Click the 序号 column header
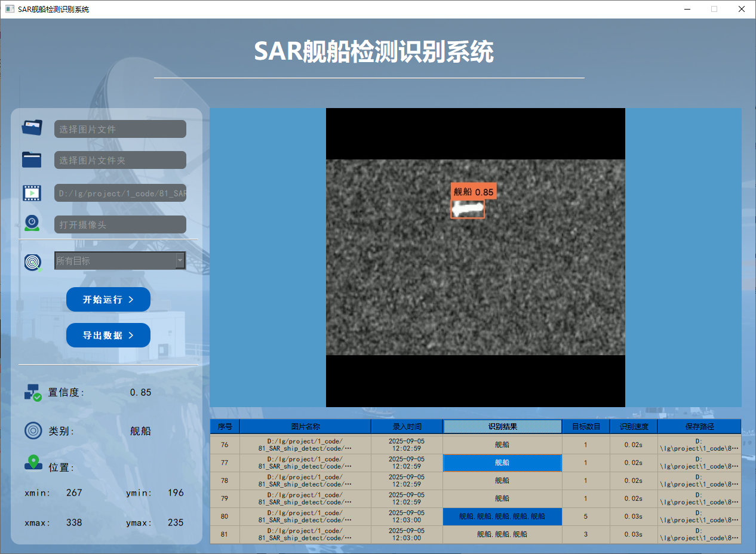 coord(225,426)
